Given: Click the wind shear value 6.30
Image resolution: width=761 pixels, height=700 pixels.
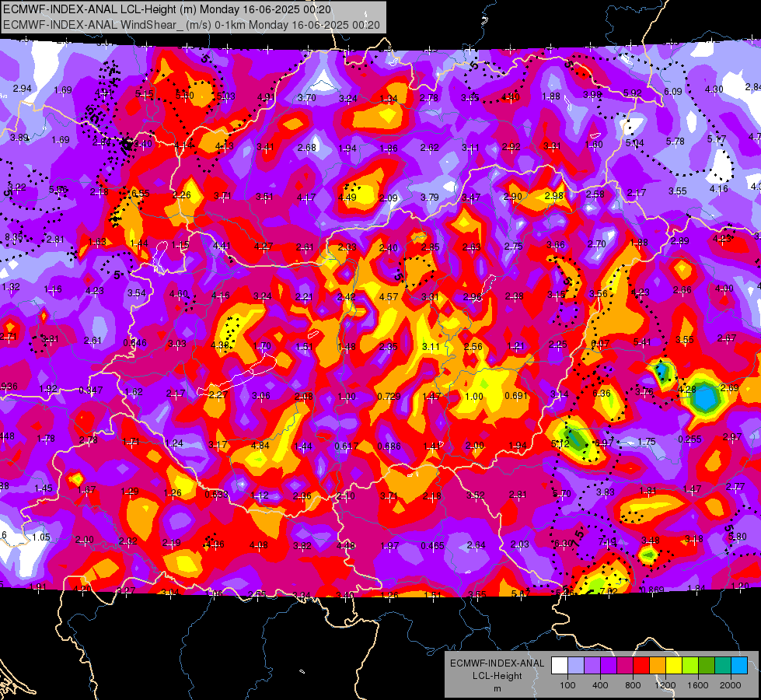Looking at the screenshot, I should [564, 543].
